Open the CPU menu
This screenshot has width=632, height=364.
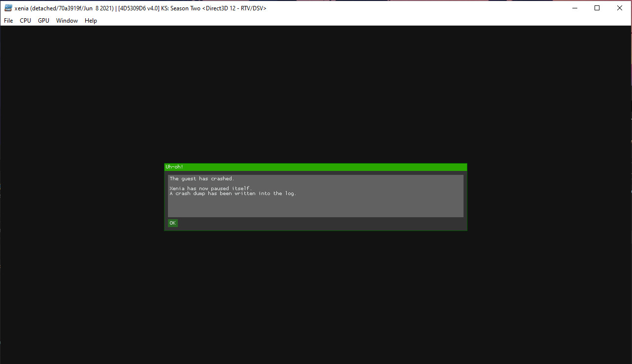[25, 20]
